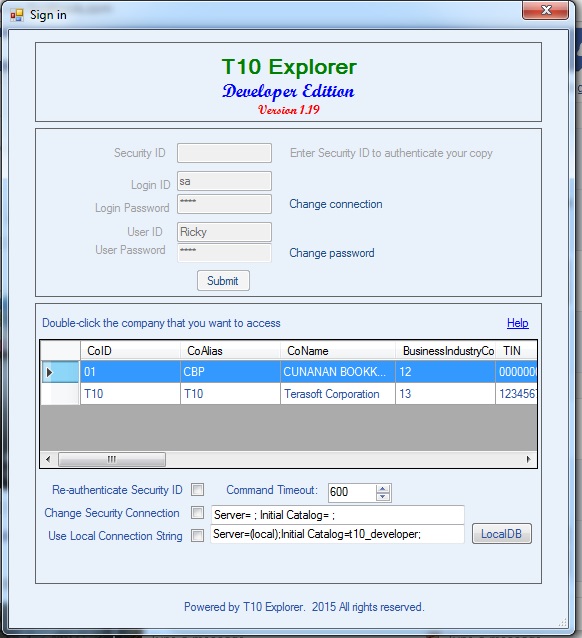Click the LocalDB button
582x638 pixels.
(501, 533)
